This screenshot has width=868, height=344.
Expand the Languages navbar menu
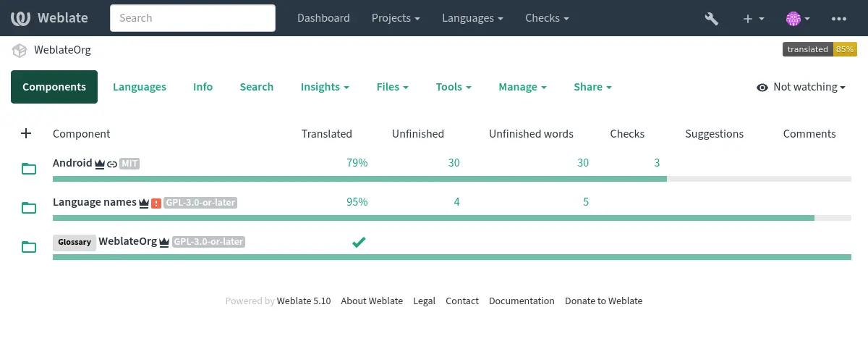click(473, 18)
